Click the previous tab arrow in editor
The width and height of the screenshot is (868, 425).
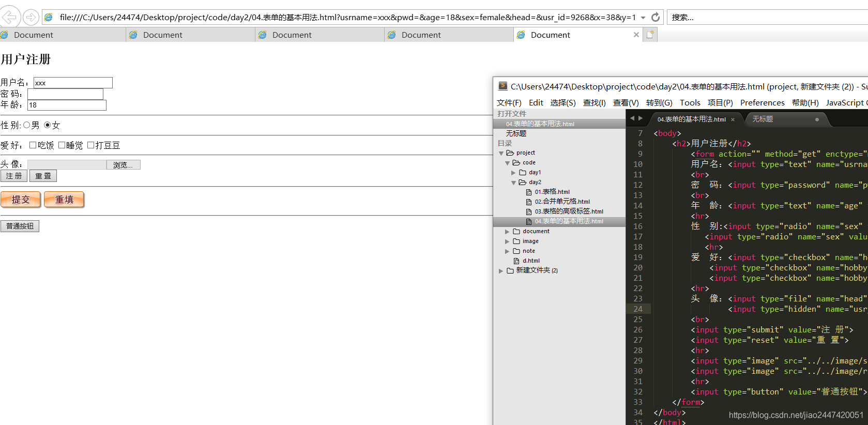[x=632, y=118]
